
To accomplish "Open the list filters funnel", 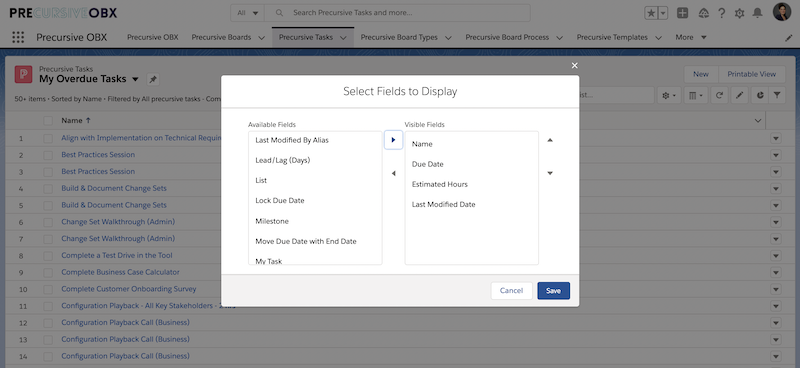I will 777,95.
